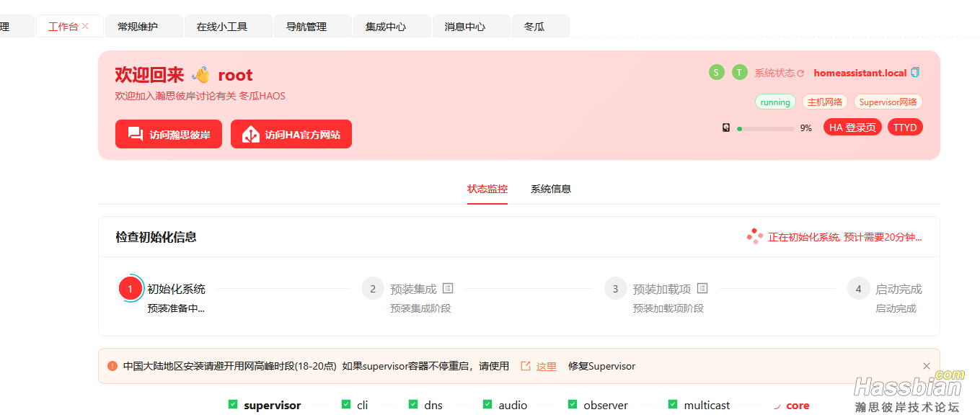Click the HA 登录页 button
980x420 pixels.
click(852, 127)
